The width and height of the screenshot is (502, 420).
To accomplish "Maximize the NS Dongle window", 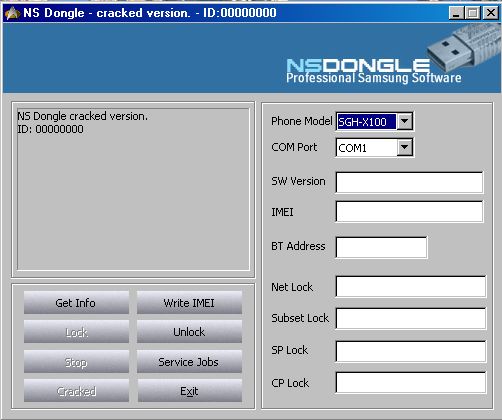I will click(473, 13).
